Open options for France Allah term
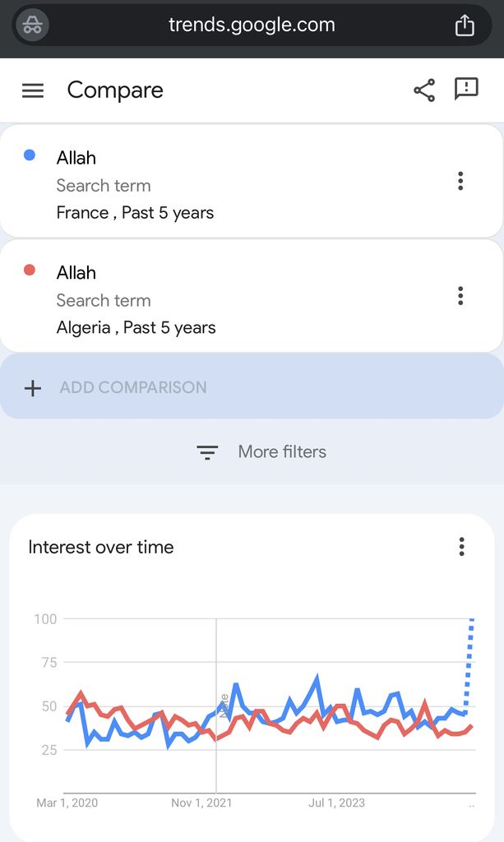The image size is (504, 842). point(460,181)
